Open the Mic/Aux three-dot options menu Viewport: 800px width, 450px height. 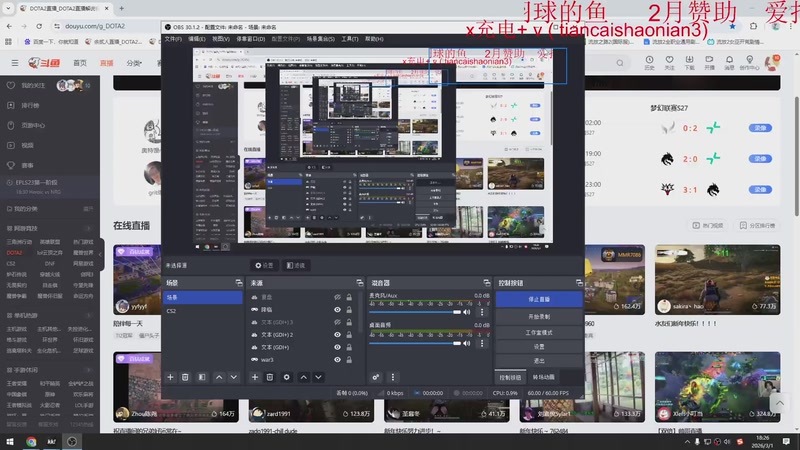(482, 312)
